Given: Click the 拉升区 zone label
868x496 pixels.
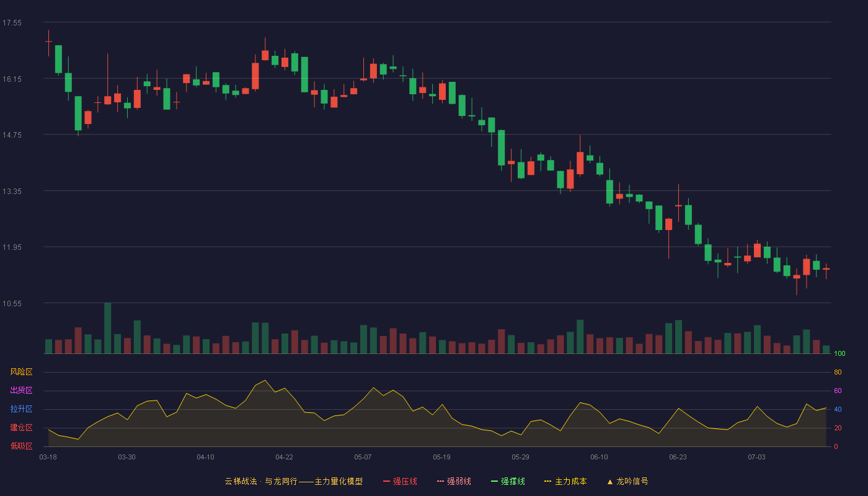Looking at the screenshot, I should [x=21, y=409].
